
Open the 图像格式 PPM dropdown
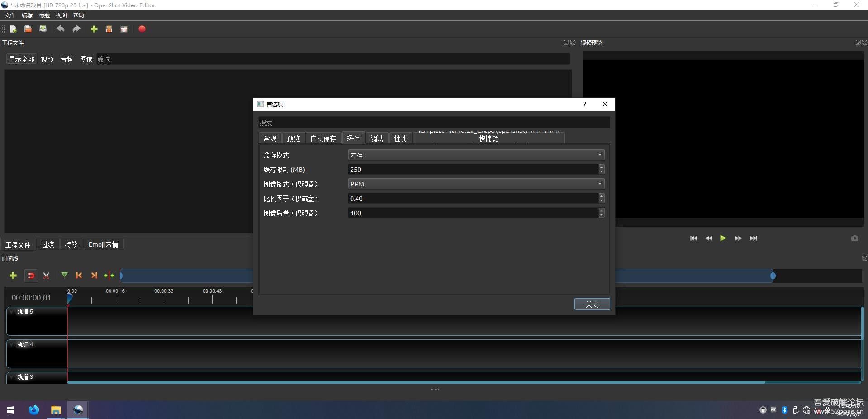coord(476,184)
